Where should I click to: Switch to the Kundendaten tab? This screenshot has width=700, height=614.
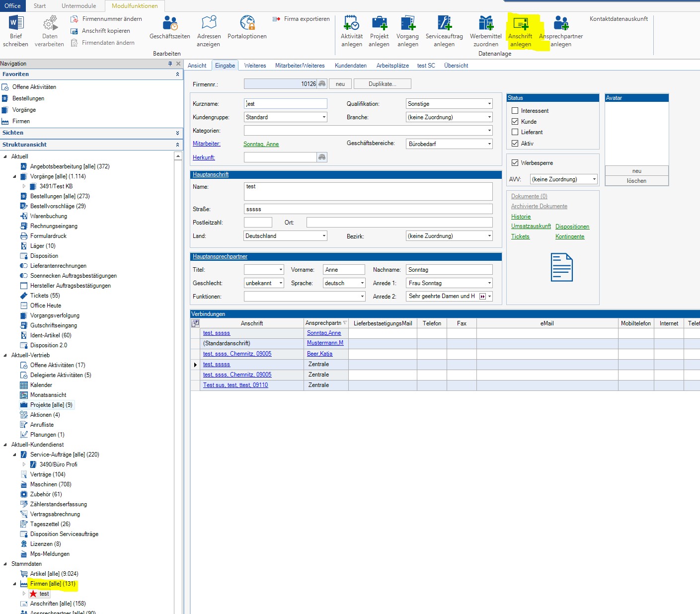[350, 66]
